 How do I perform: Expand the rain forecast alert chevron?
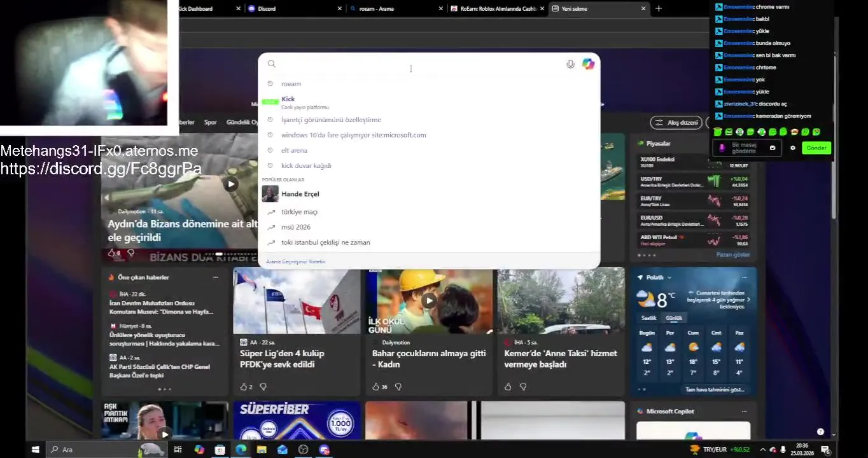point(748,299)
